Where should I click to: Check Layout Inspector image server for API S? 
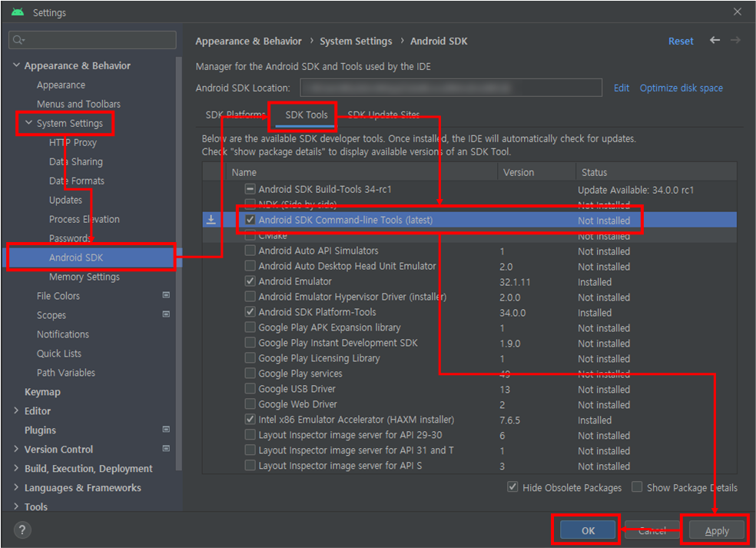[250, 466]
